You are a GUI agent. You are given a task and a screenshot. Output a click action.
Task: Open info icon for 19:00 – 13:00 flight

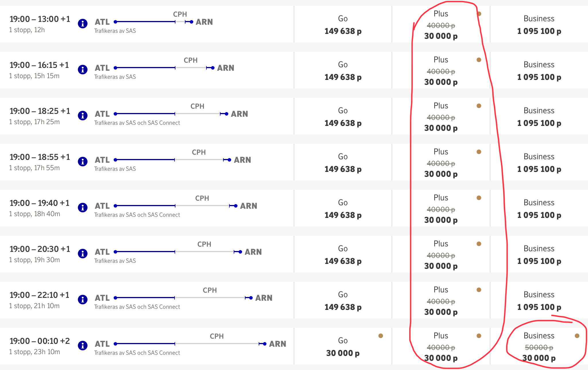point(83,23)
